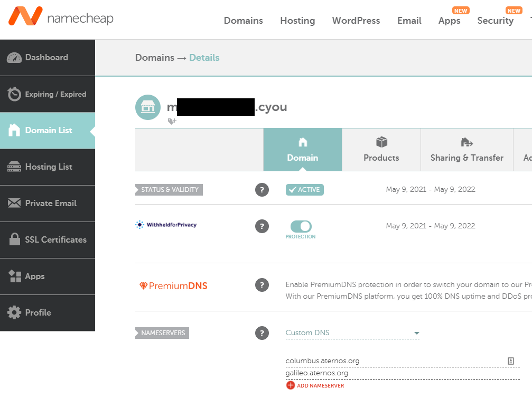Image resolution: width=532 pixels, height=397 pixels.
Task: Click the galileo.aternos.org nameserver field
Action: 403,373
